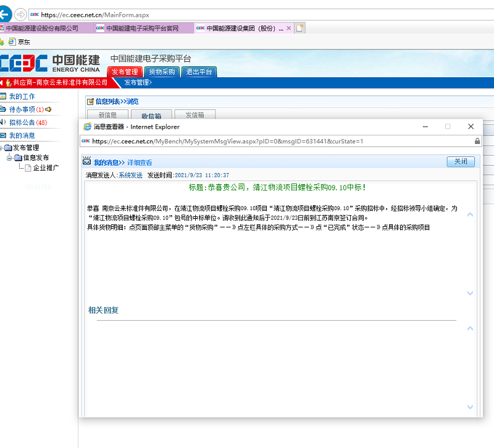
Task: Collapse the 发布管理 tree node
Action: point(1,148)
